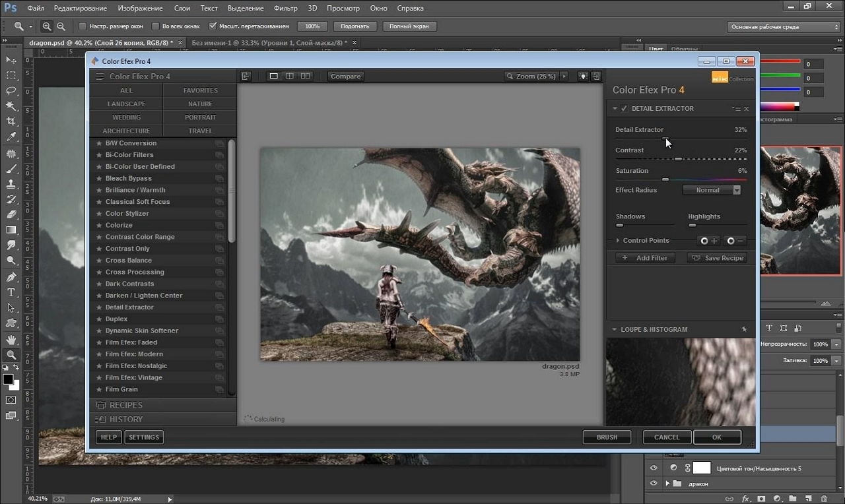Add a positive control point

(709, 241)
